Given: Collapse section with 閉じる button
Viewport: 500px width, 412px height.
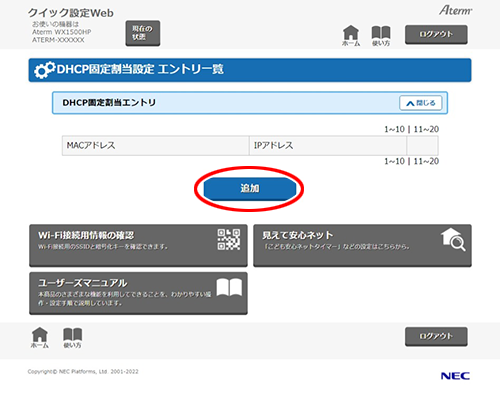Looking at the screenshot, I should [421, 103].
